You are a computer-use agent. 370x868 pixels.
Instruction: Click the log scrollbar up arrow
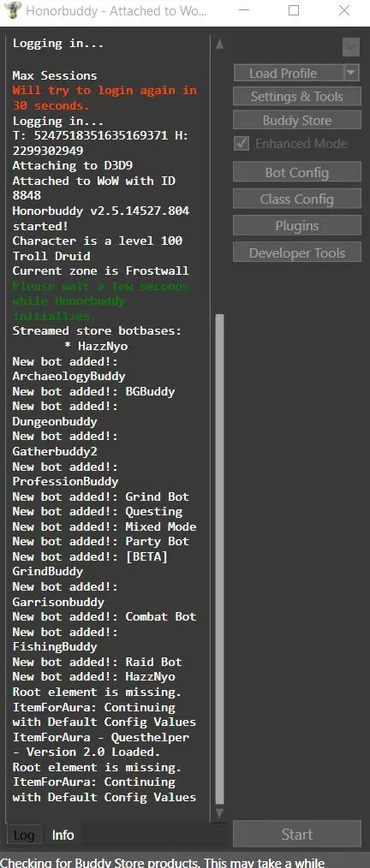(x=220, y=45)
